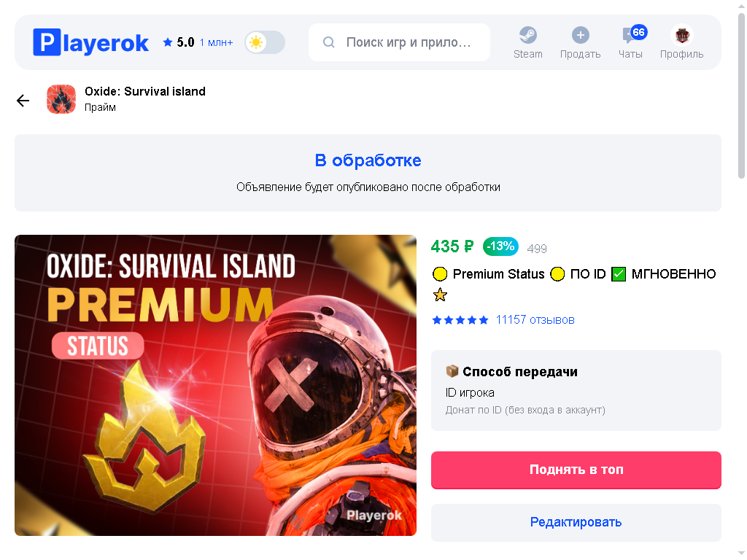The width and height of the screenshot is (747, 560).
Task: Click the search magnifier icon
Action: [328, 42]
